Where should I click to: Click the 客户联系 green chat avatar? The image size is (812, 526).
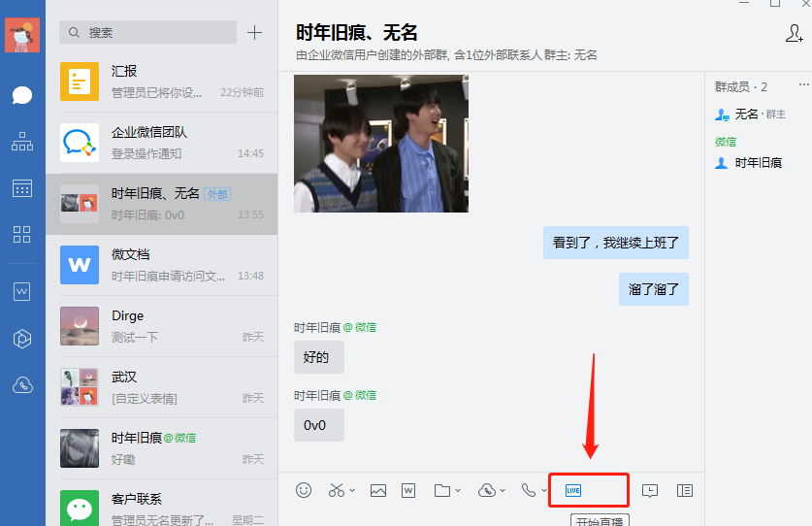coord(80,509)
